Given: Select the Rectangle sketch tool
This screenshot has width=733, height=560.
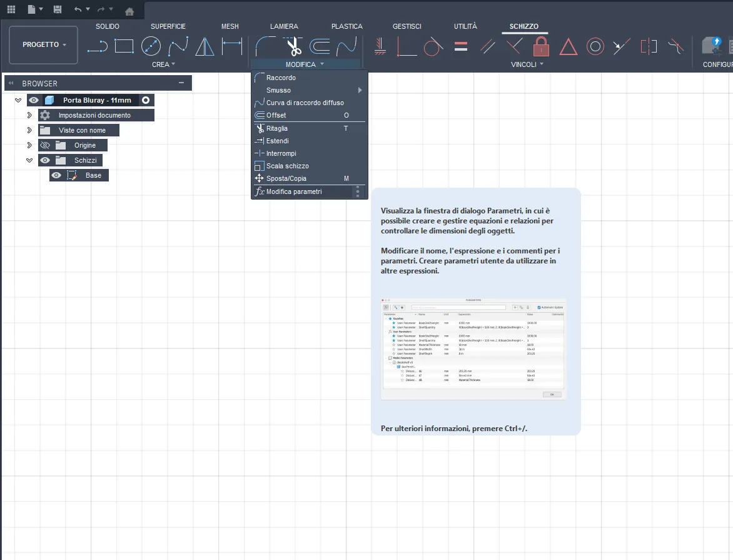Looking at the screenshot, I should coord(124,46).
